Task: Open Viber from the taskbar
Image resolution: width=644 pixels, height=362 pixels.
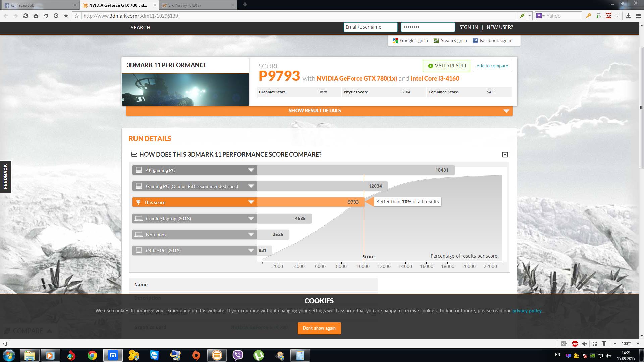Action: pos(237,355)
